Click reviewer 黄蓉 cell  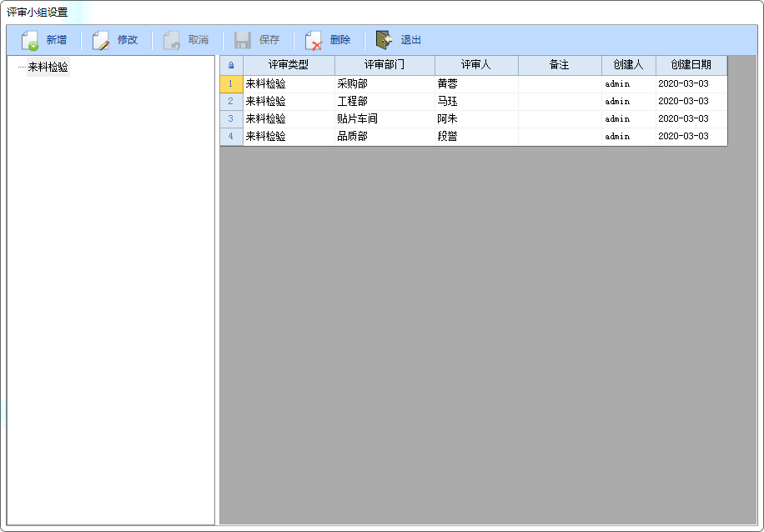pyautogui.click(x=476, y=84)
